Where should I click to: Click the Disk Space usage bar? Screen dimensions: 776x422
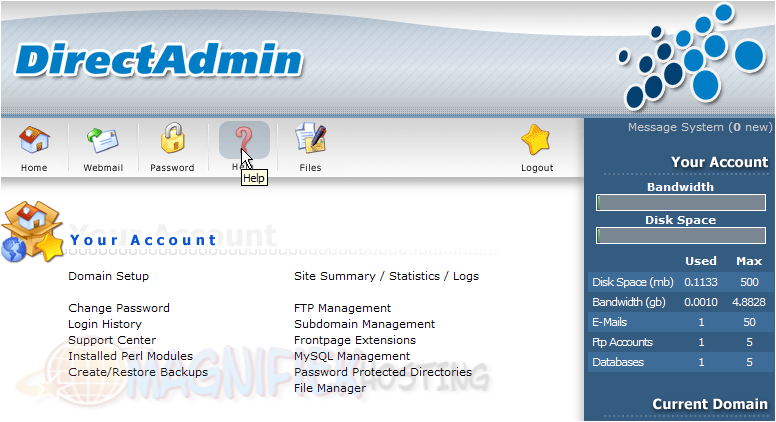(680, 235)
